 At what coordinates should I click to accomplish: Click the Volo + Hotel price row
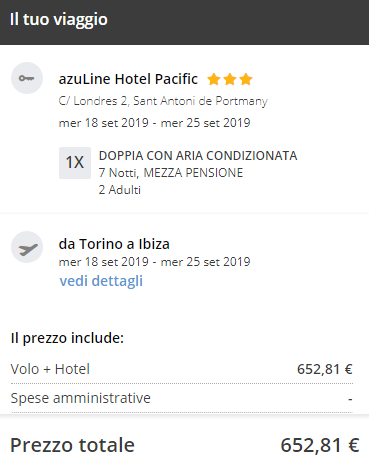[182, 369]
